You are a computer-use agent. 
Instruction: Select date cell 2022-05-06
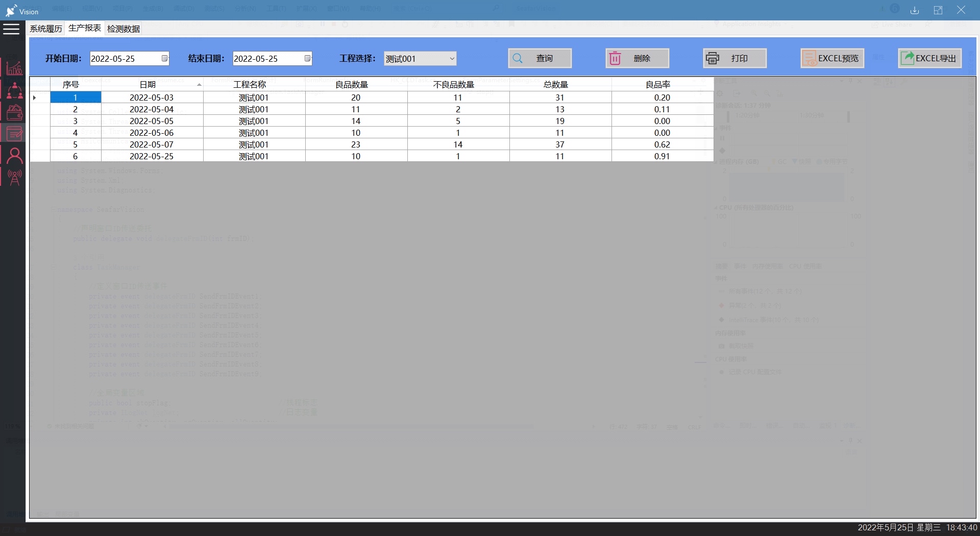pos(152,133)
